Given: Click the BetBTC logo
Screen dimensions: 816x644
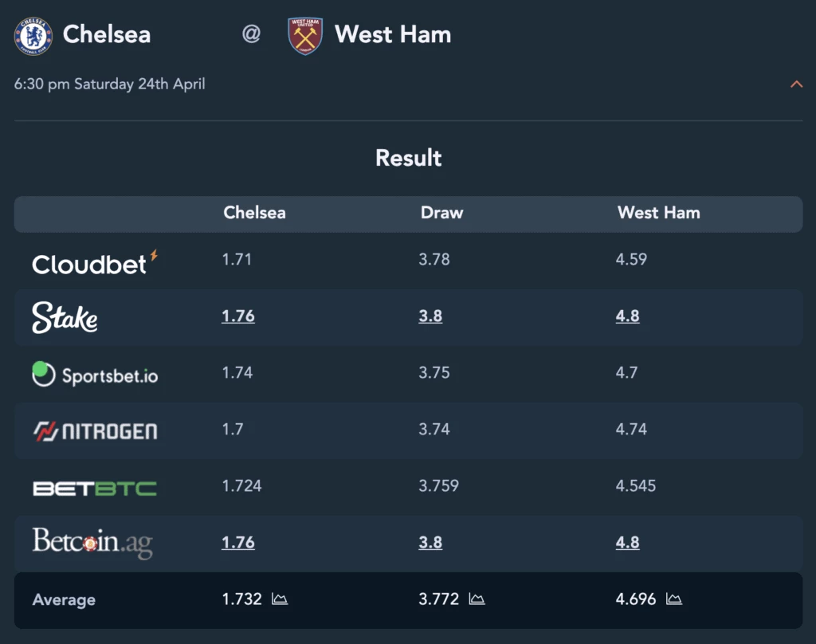Looking at the screenshot, I should click(95, 489).
